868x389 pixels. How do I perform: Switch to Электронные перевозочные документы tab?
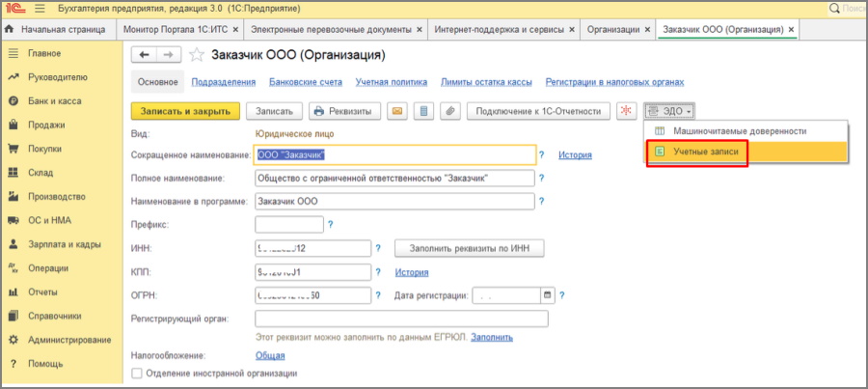[331, 29]
